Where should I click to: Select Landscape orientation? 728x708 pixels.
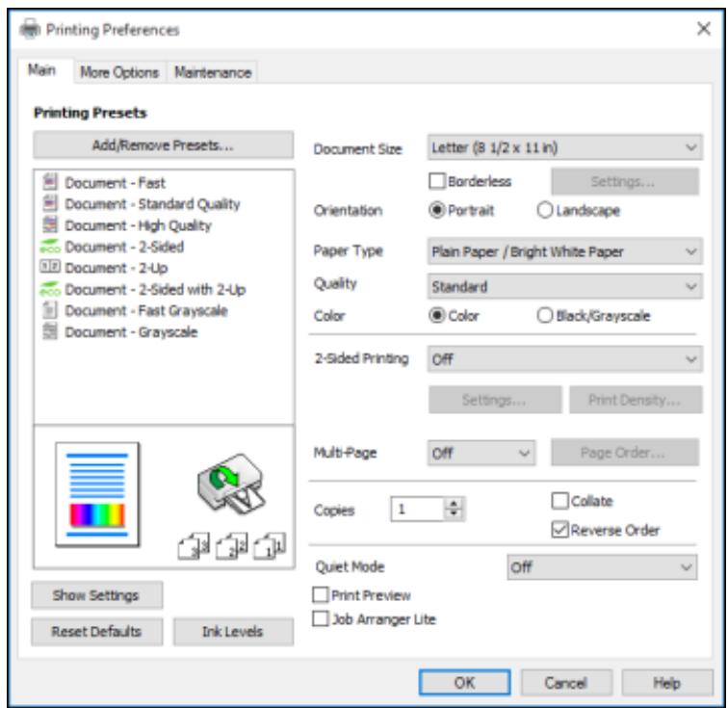coord(545,210)
